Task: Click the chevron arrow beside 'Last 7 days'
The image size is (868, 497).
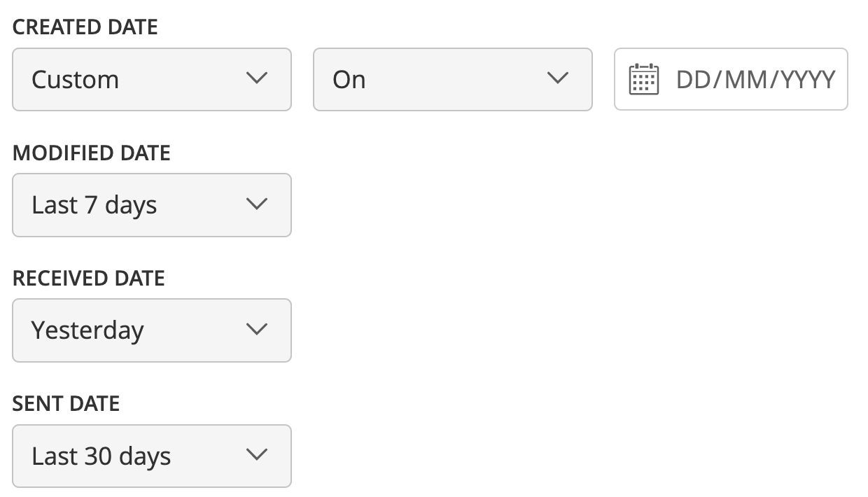Action: pyautogui.click(x=258, y=204)
